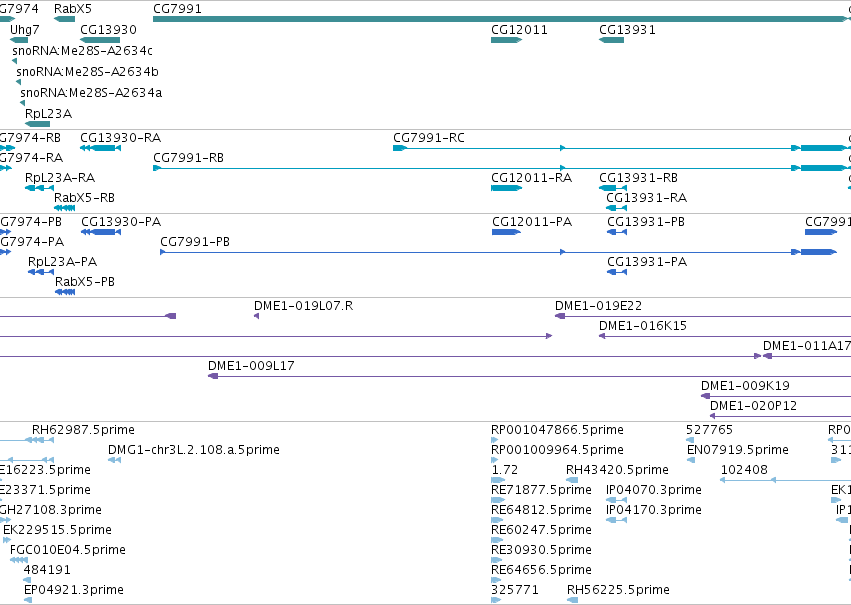
Task: Click the CG13931-PA protein label
Action: [x=647, y=262]
